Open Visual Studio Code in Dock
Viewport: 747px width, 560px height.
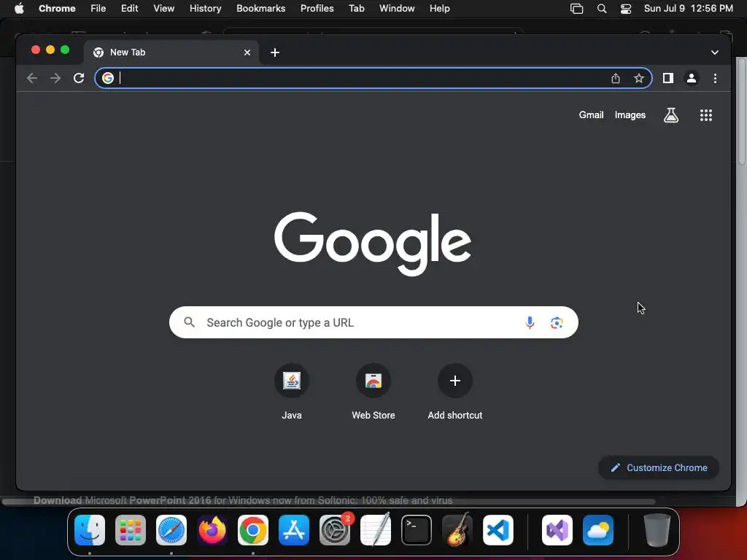498,530
